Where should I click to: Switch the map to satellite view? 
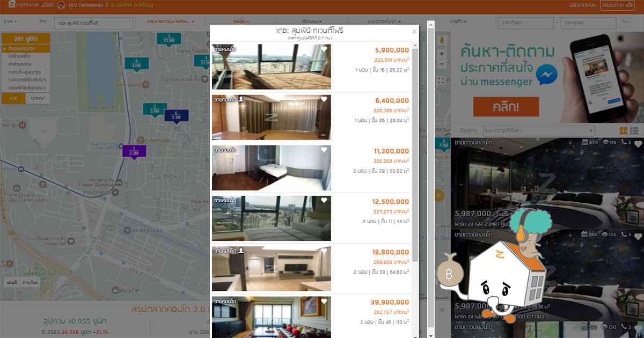click(x=30, y=282)
